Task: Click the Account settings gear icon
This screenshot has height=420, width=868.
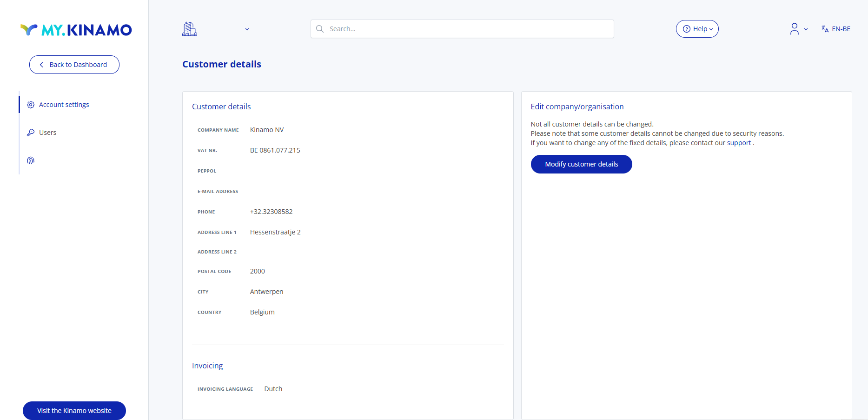Action: [31, 105]
